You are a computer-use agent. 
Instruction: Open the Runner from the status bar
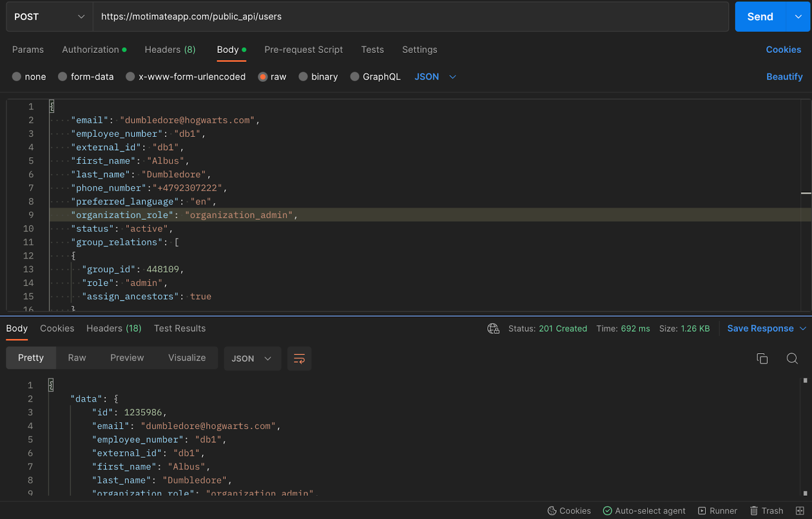(x=718, y=511)
